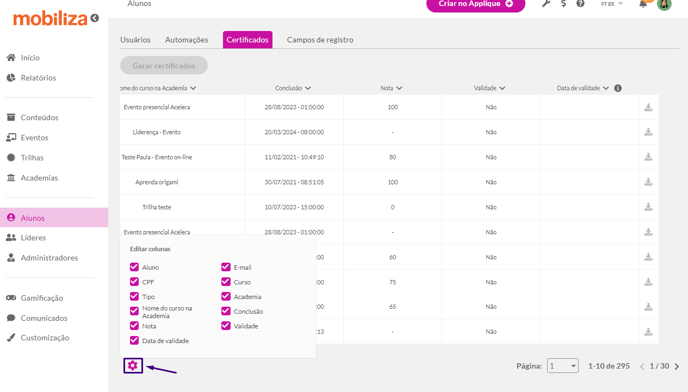Click the Trilhas icon in sidebar
Viewport: 688px width, 392px height.
point(11,158)
